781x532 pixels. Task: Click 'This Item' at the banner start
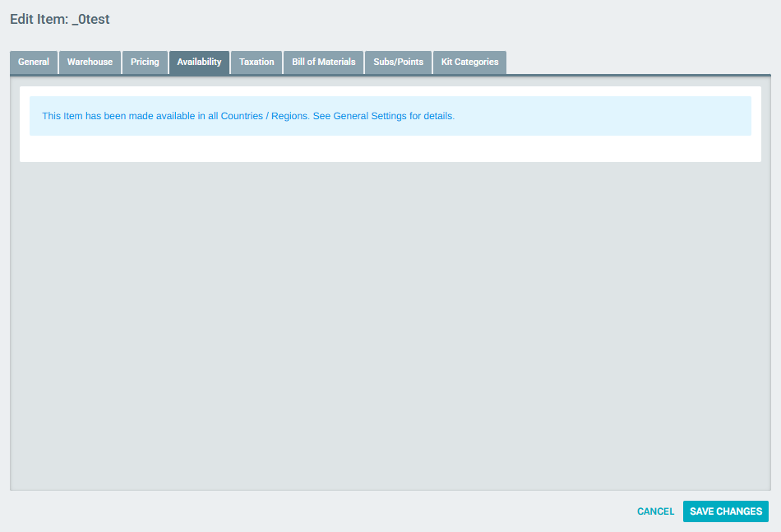62,116
